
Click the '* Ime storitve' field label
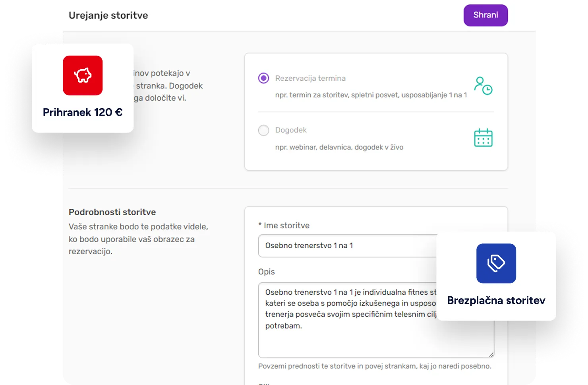(x=284, y=226)
